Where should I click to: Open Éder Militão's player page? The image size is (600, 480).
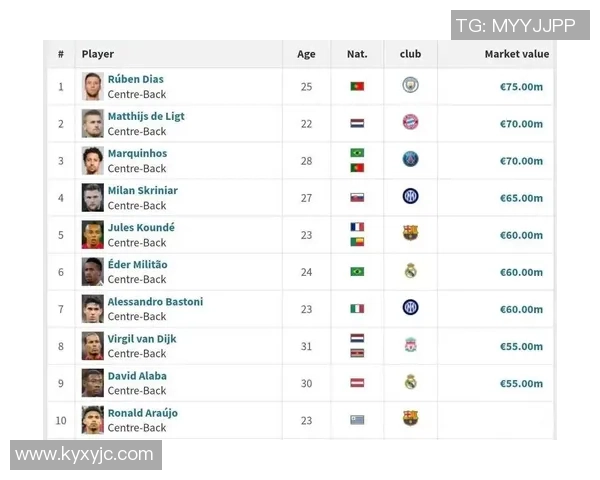click(x=138, y=264)
